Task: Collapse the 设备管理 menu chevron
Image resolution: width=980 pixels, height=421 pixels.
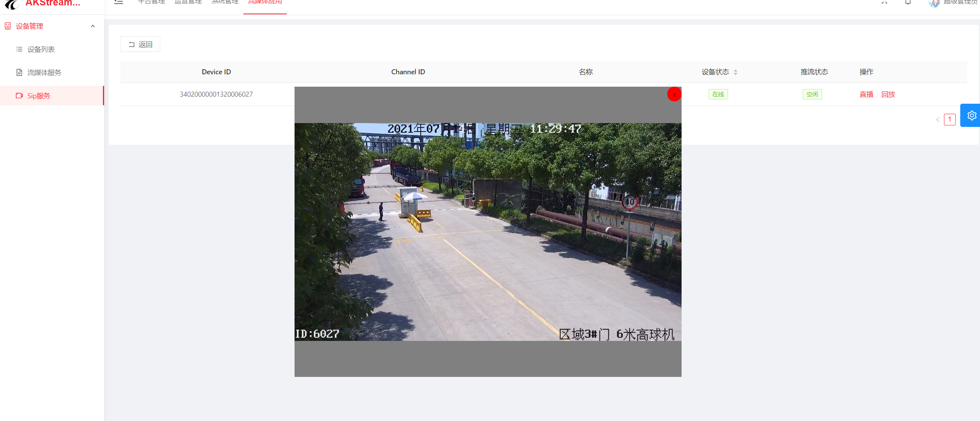Action: (93, 26)
